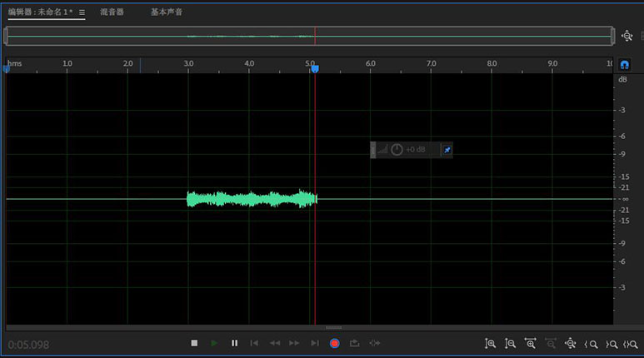Click the start marker at ruler's left edge

(x=6, y=69)
